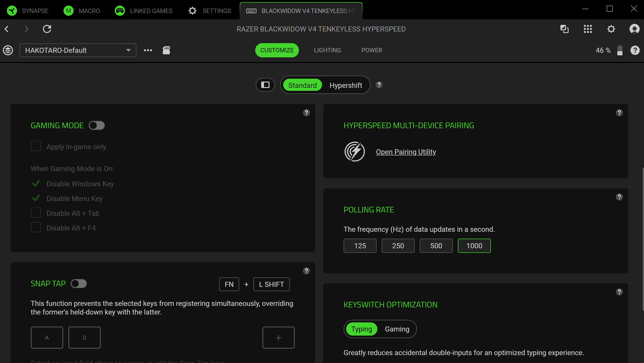Choose Gaming keyswitch optimization

pos(397,329)
